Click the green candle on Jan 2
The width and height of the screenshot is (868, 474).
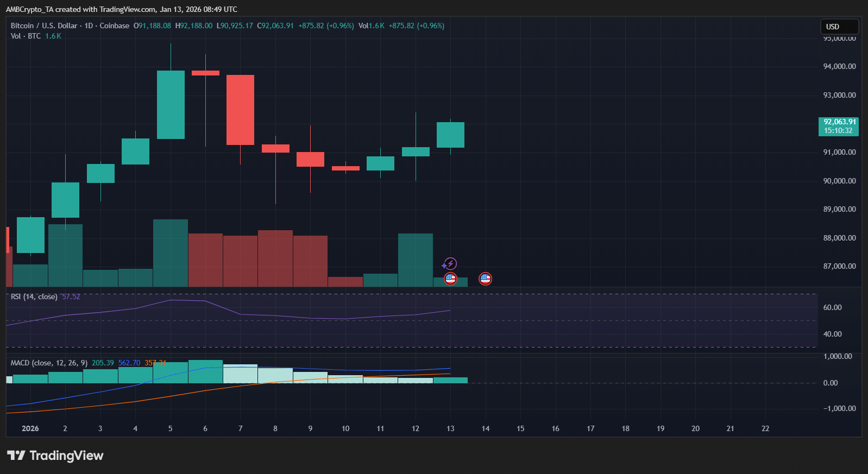[65, 200]
